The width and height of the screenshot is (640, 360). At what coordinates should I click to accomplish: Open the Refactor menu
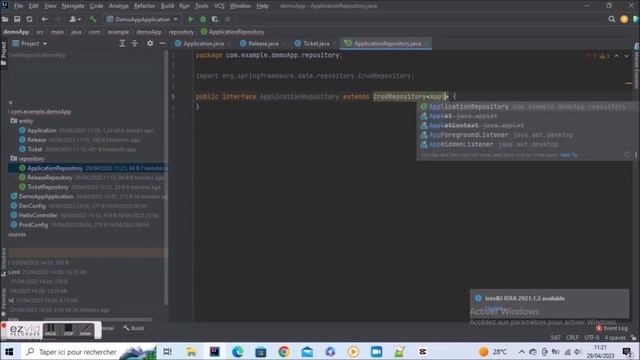pyautogui.click(x=144, y=6)
